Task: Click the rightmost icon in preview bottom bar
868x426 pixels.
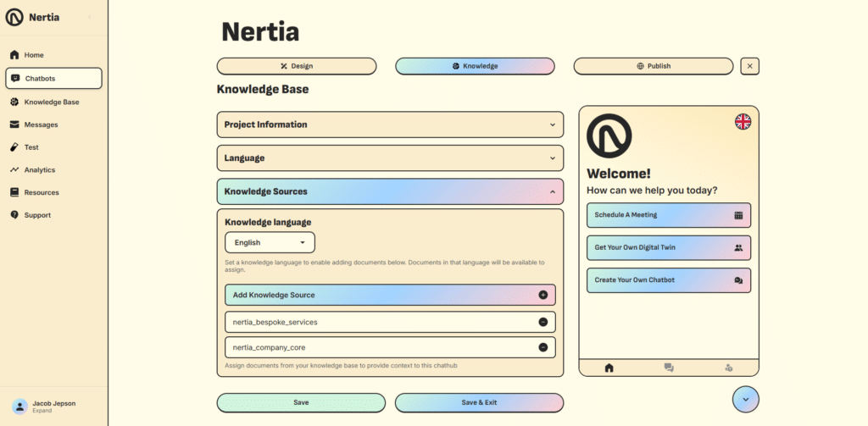Action: pos(728,368)
